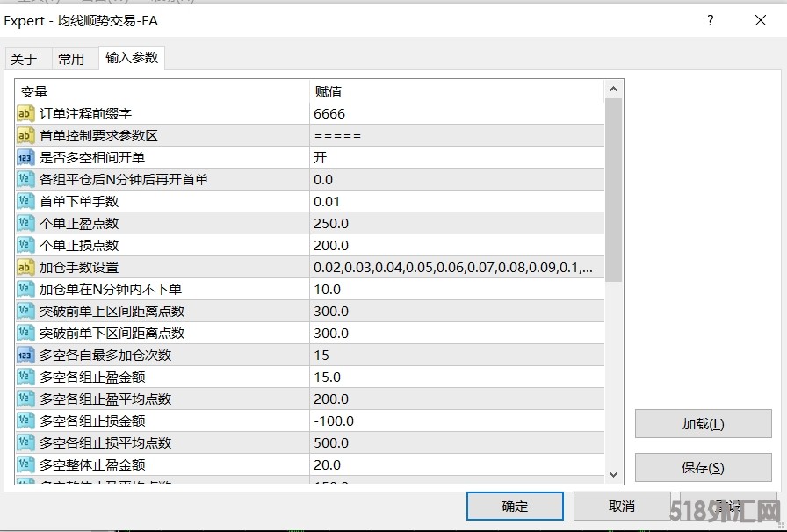The image size is (787, 532).
Task: Click the double icon beside 多空各组止盈金额
Action: coord(25,377)
